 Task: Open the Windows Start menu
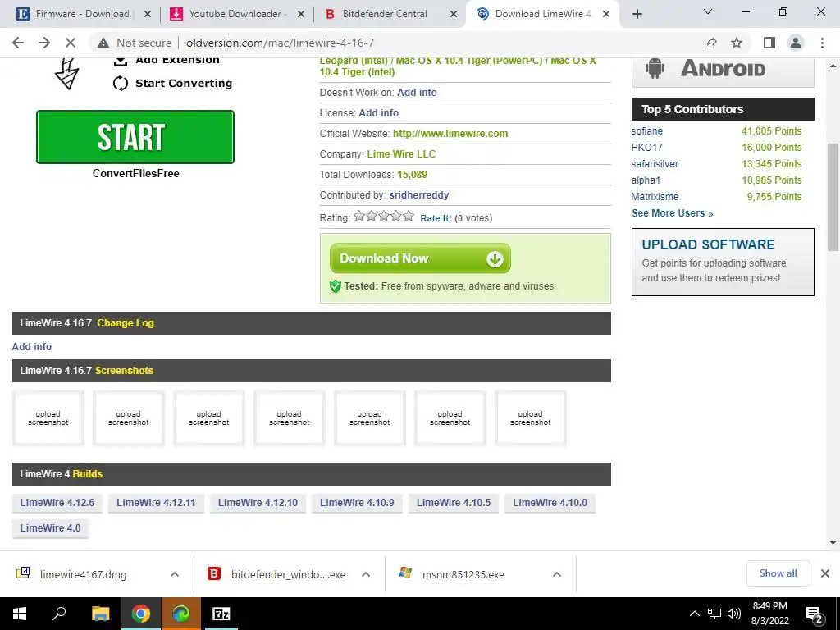pyautogui.click(x=20, y=614)
